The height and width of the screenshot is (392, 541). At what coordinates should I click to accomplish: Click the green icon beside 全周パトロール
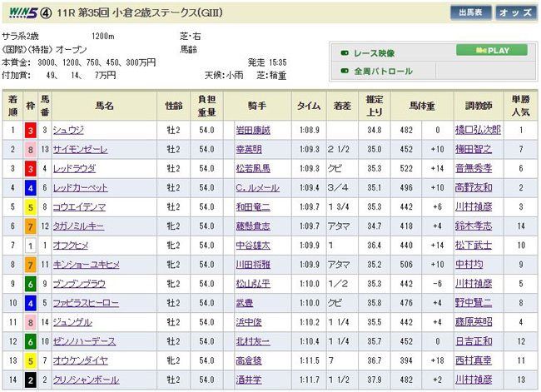coord(344,72)
